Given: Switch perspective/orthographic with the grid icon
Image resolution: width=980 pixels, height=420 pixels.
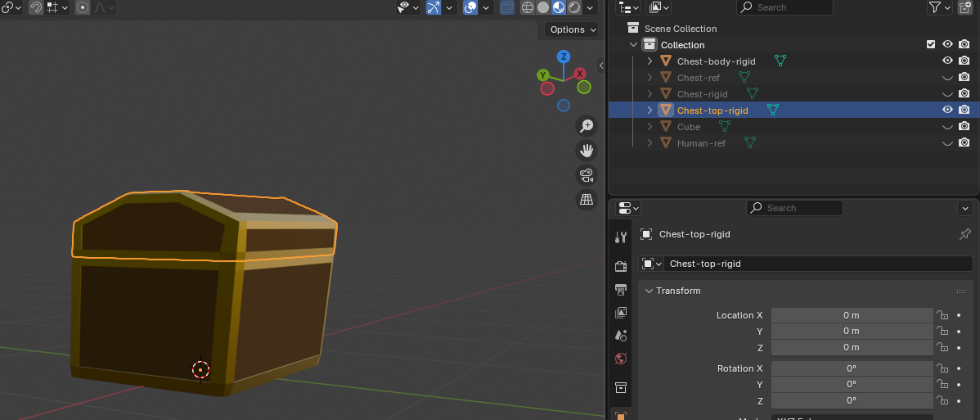Looking at the screenshot, I should point(586,199).
